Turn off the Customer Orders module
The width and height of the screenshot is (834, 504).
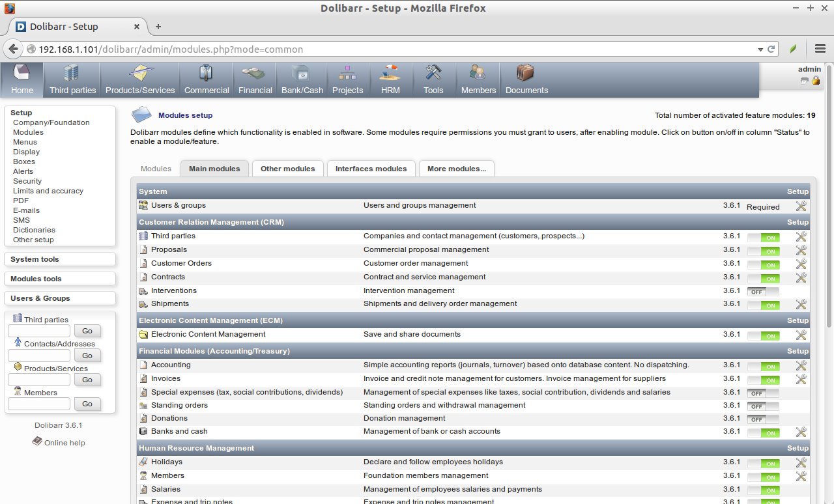763,265
